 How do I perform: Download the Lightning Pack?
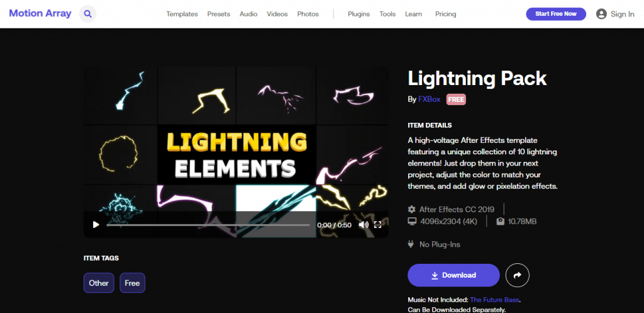pos(453,275)
